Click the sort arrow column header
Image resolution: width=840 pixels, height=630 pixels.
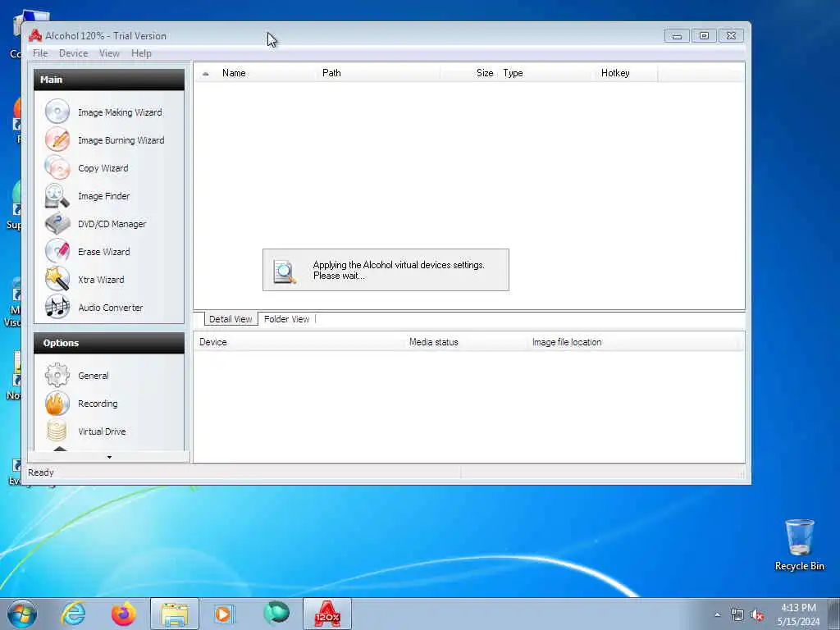(206, 73)
